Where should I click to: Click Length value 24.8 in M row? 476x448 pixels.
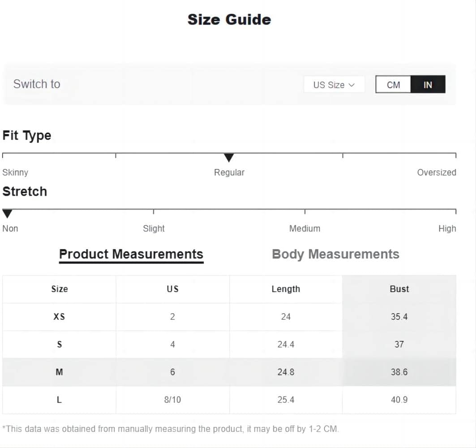click(286, 372)
